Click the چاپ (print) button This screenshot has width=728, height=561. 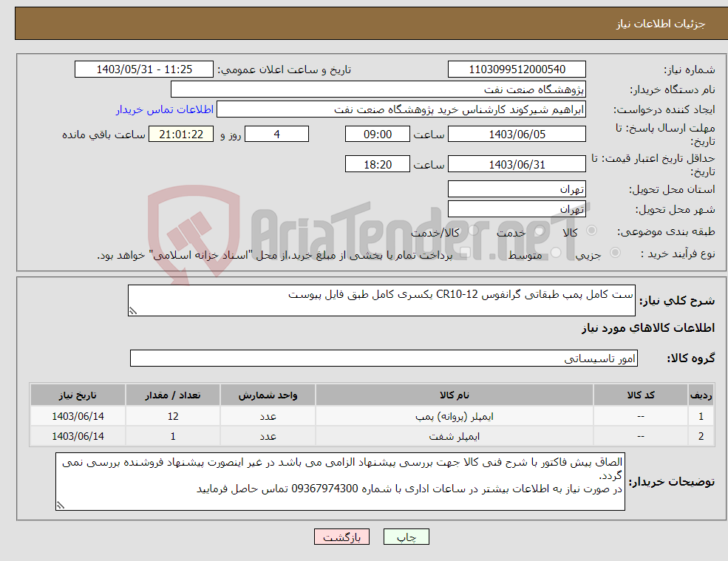(x=406, y=537)
